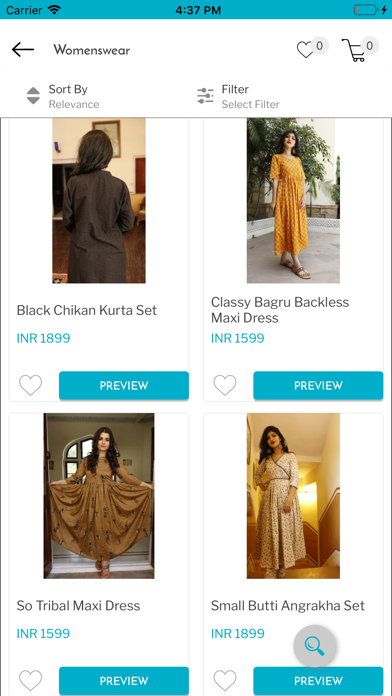Click the Filter sliders icon
This screenshot has height=696, width=392.
coord(206,96)
